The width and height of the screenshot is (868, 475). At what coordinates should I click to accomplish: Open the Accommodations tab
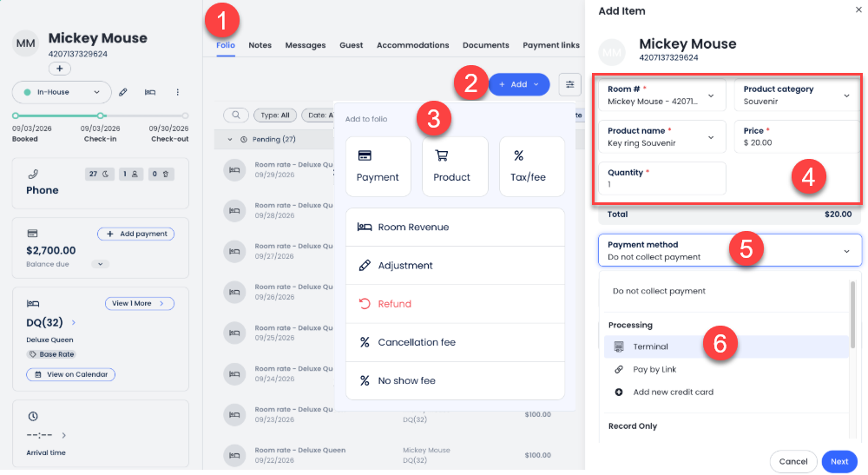click(412, 45)
